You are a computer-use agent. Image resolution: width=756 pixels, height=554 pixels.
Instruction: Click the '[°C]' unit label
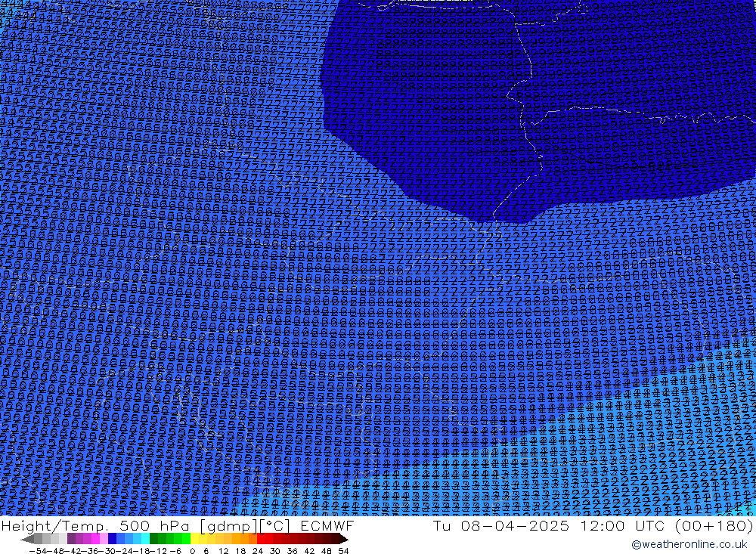point(275,526)
